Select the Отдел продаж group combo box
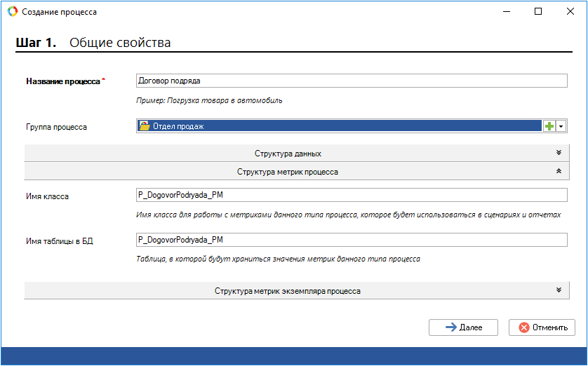The height and width of the screenshot is (366, 588). (x=337, y=126)
